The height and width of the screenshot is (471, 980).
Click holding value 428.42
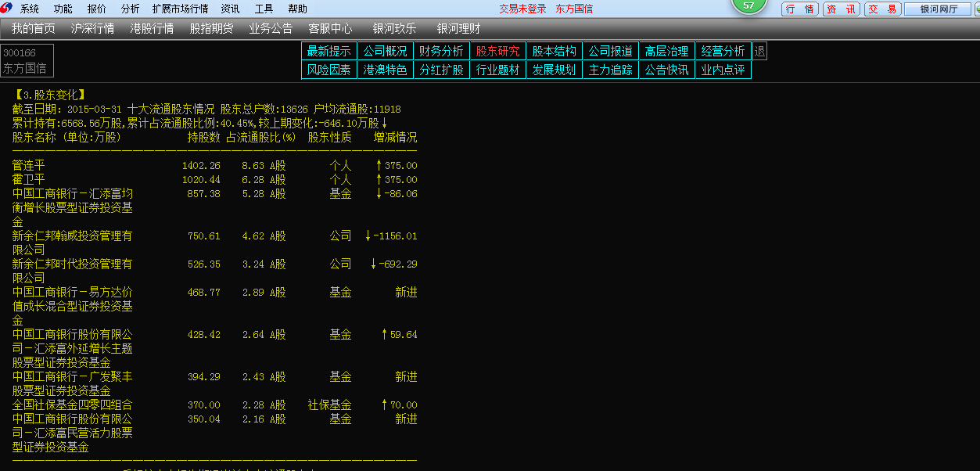203,335
